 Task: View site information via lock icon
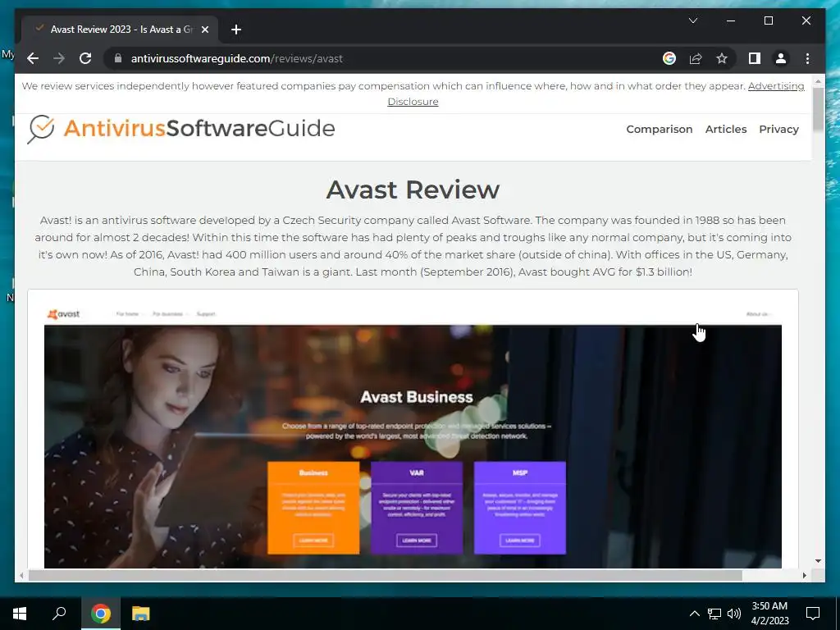point(118,58)
